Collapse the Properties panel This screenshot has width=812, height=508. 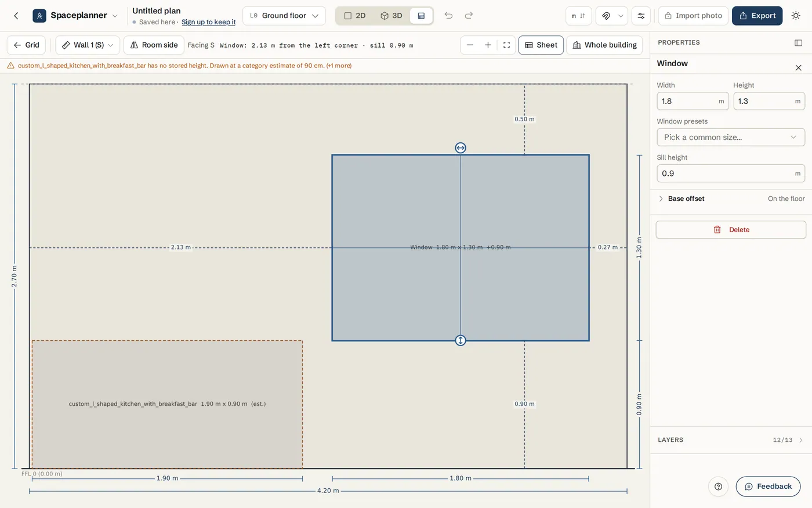pos(798,42)
